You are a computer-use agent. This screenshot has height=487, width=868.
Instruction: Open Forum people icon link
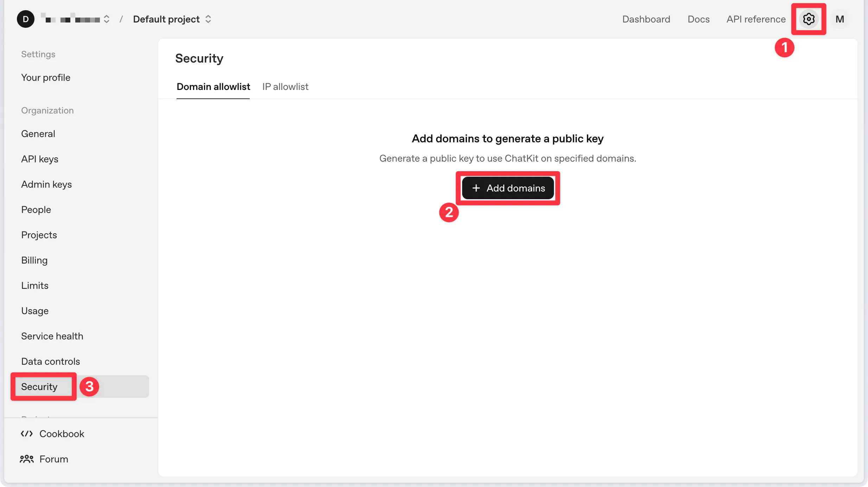[27, 459]
